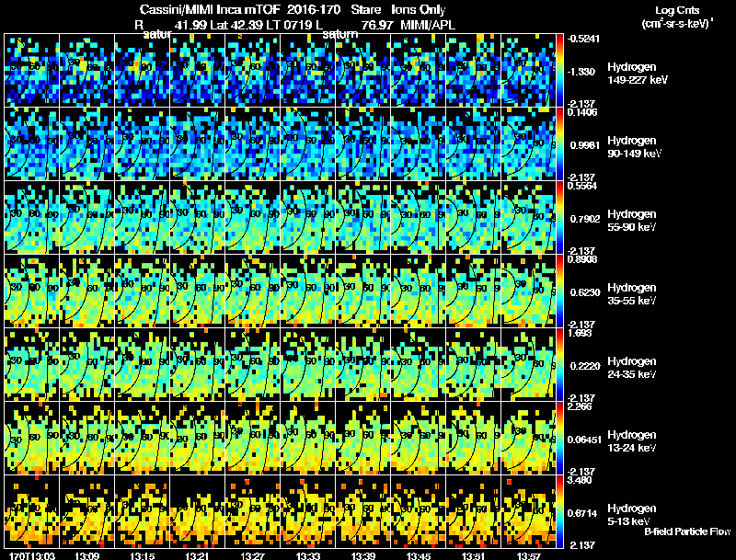The width and height of the screenshot is (736, 560).
Task: Click the '2.137' value under the 5-13 keV colorbar
Action: (x=582, y=545)
